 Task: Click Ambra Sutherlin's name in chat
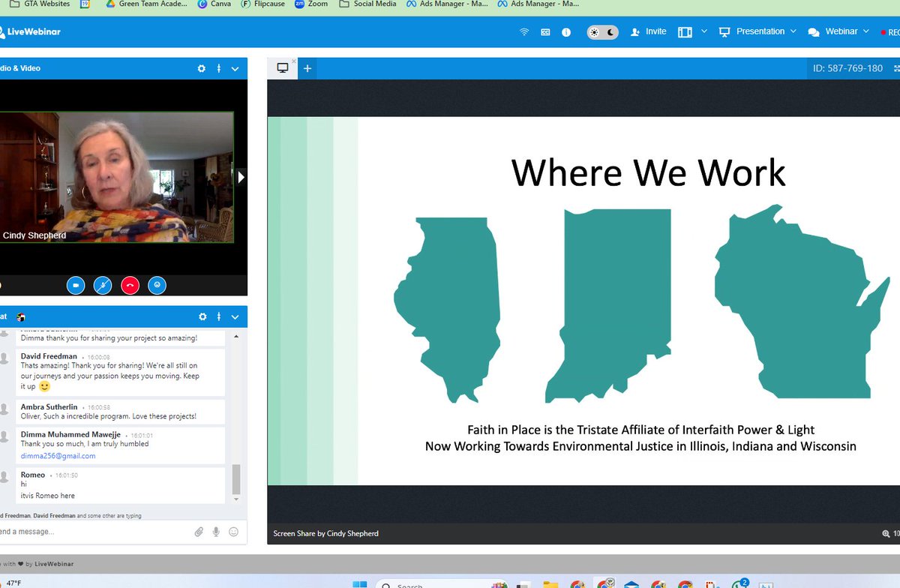(49, 406)
